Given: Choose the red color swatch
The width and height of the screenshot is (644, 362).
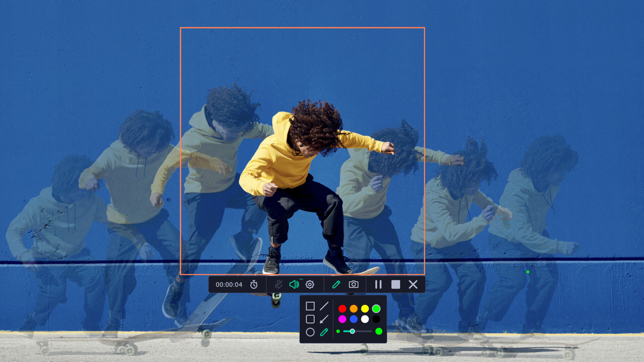Looking at the screenshot, I should [342, 308].
